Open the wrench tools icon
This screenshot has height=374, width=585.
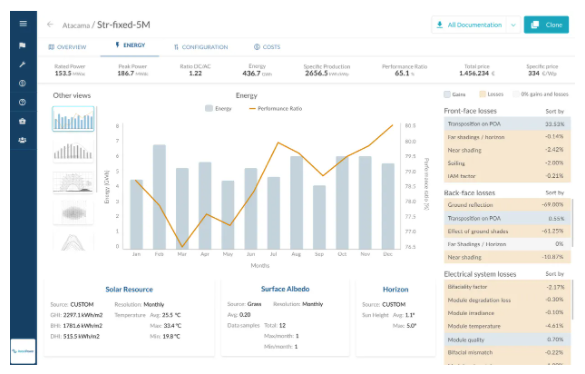22,65
